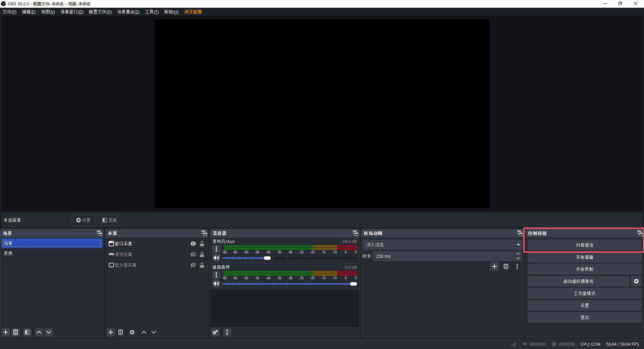
Task: Open extended mixer options menu
Action: coord(227,332)
